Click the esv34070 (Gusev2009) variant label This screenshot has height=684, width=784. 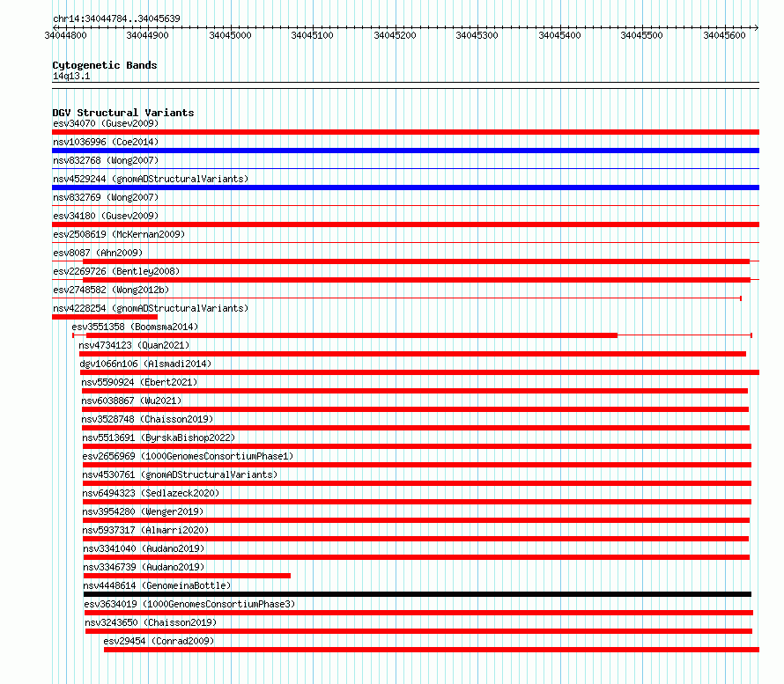(x=106, y=123)
